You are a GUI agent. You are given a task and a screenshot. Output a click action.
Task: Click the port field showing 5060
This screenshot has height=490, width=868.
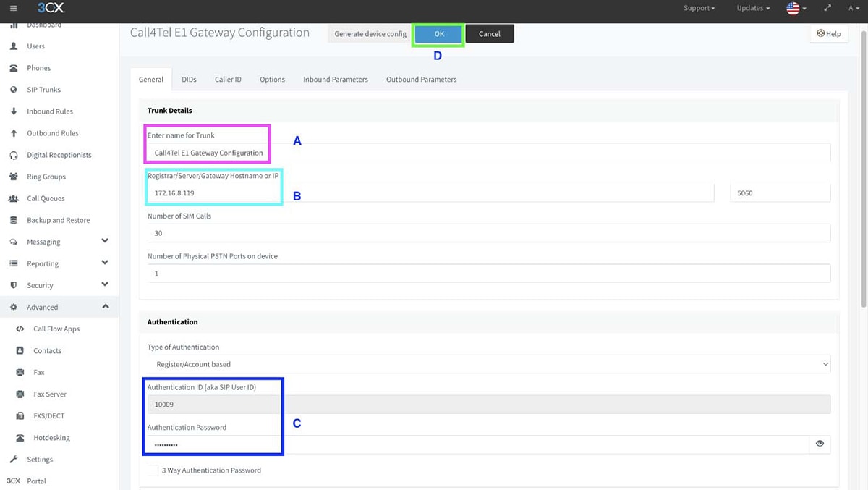pos(780,193)
